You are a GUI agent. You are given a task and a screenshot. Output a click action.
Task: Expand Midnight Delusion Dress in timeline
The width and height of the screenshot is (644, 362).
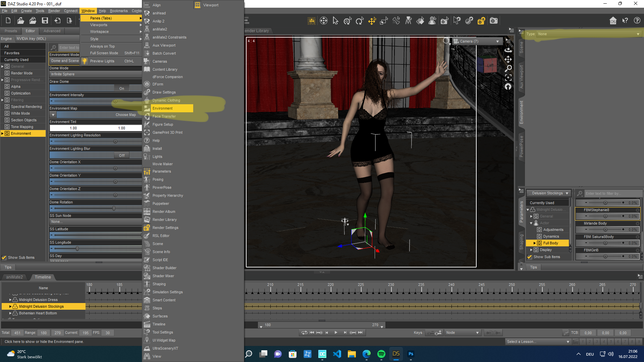(x=10, y=300)
